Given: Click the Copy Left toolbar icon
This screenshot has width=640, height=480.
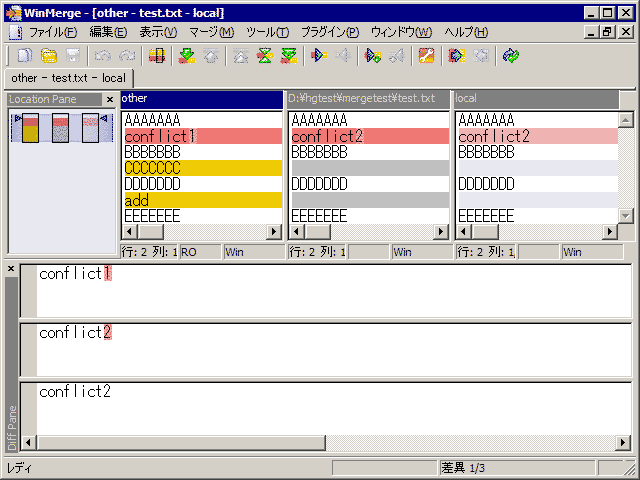Looking at the screenshot, I should coord(343,56).
